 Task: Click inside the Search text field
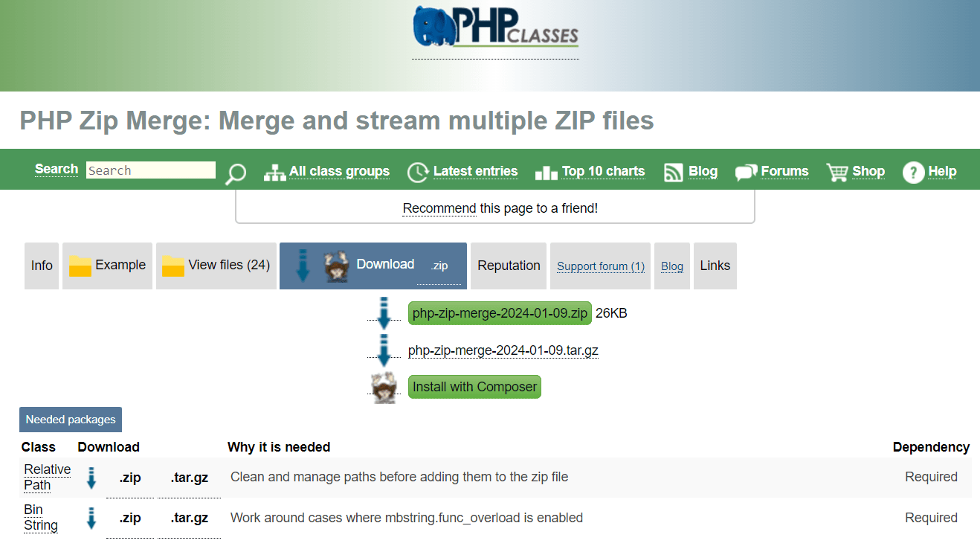pos(150,170)
